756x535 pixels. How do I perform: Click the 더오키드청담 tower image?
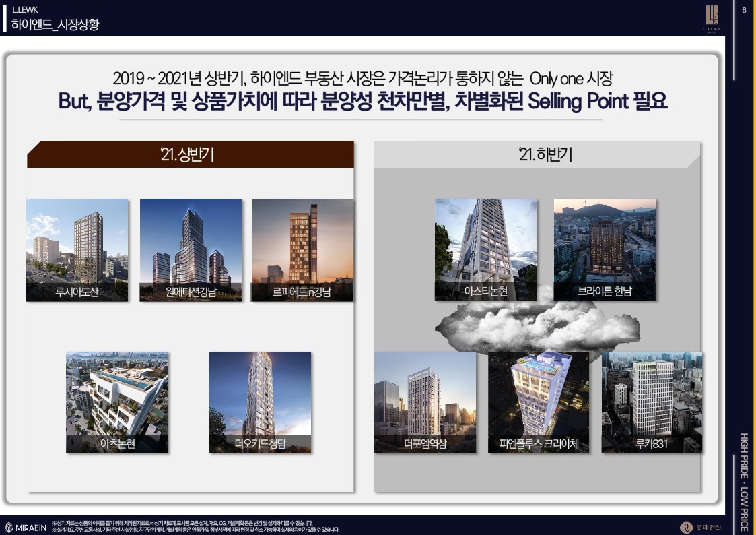point(260,402)
